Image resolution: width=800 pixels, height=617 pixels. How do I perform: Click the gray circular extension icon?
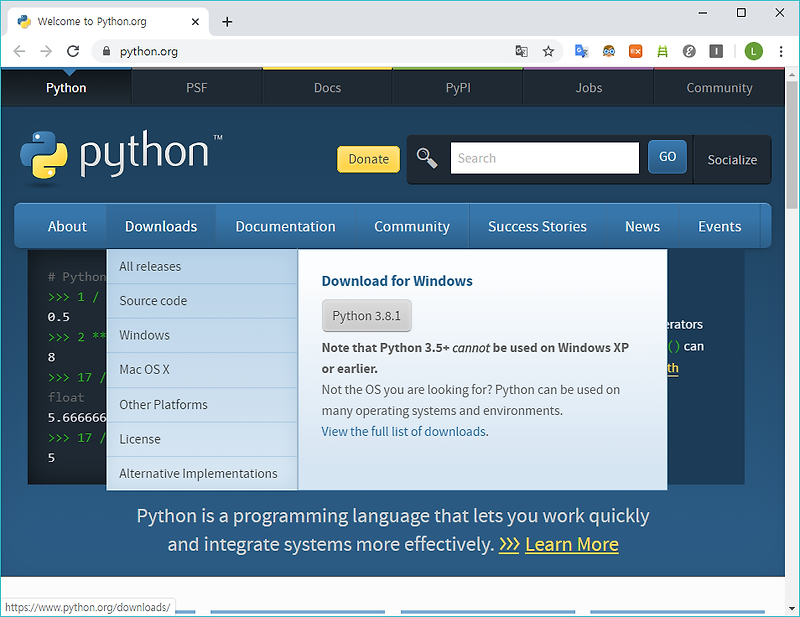pos(689,51)
